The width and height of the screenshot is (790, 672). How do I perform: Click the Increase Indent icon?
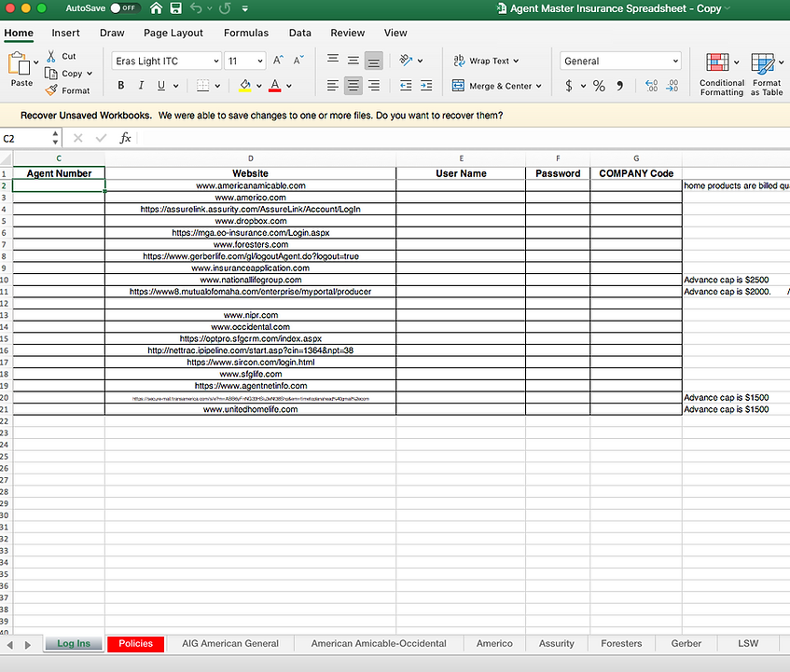pos(426,86)
